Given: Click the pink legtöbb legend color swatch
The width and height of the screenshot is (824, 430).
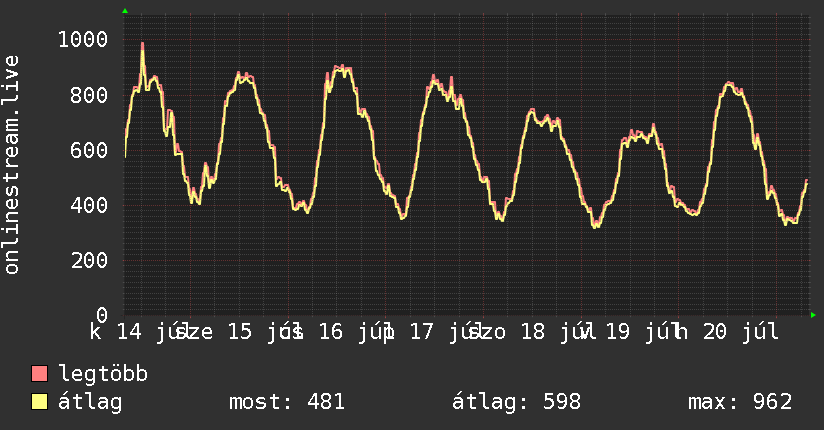Looking at the screenshot, I should (39, 373).
